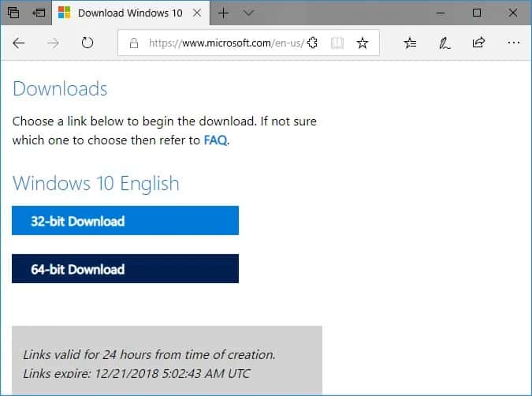Screen dimensions: 532x396
Task: Open the FAQ link
Action: click(x=215, y=140)
